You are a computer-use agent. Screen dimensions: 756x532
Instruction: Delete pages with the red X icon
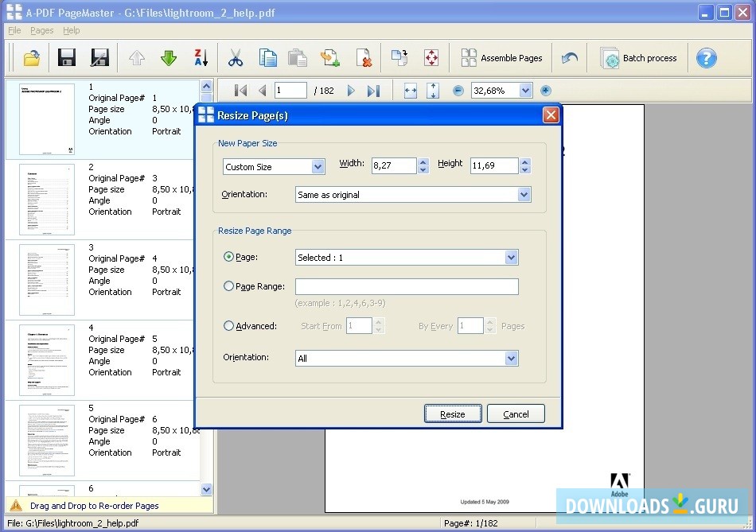(364, 57)
